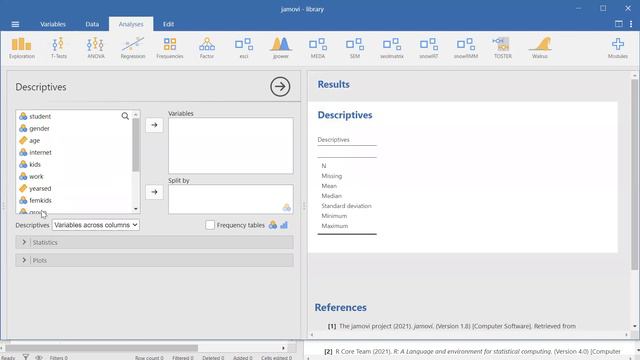The width and height of the screenshot is (640, 360).
Task: Switch to the Data tab
Action: pyautogui.click(x=92, y=24)
